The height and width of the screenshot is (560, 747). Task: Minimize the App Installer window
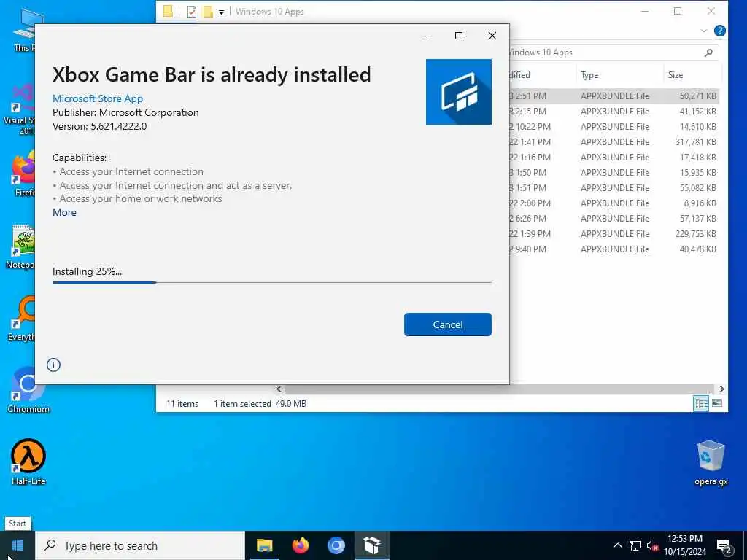[x=425, y=36]
